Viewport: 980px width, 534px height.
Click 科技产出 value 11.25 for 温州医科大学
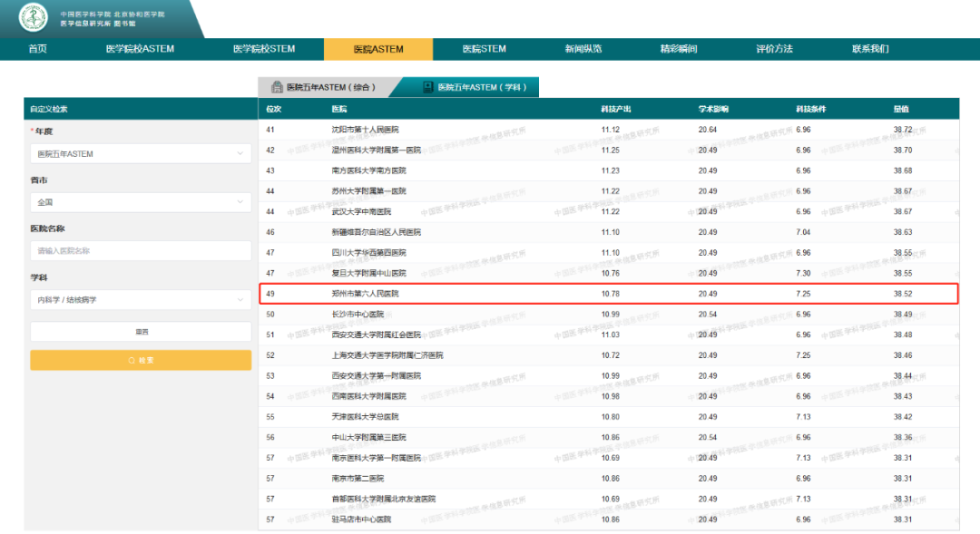610,150
